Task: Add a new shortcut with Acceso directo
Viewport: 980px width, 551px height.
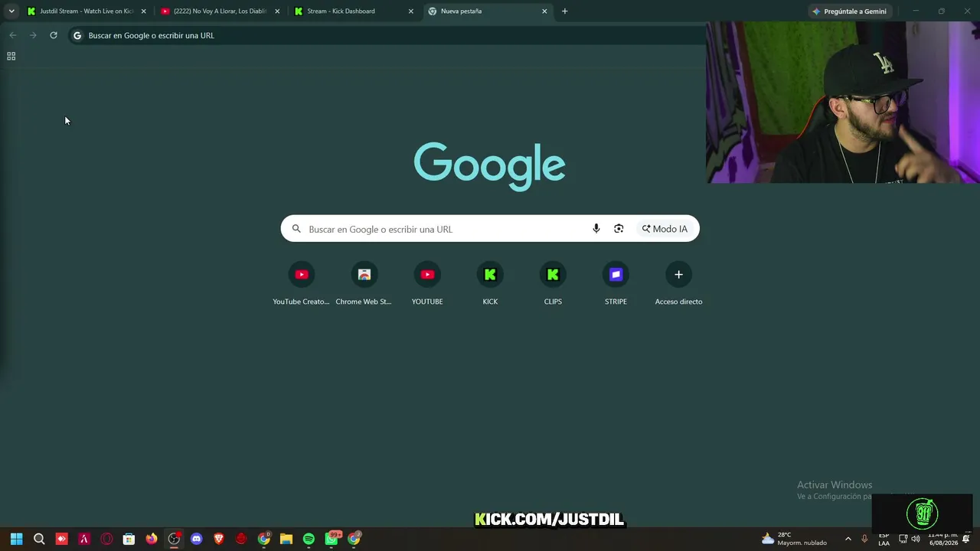Action: pyautogui.click(x=678, y=284)
